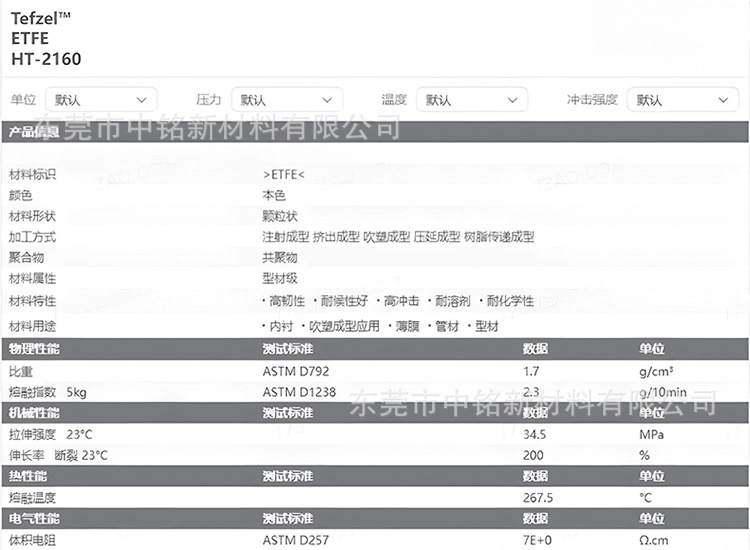Click the 高韧性 material characteristics row value
Image resolution: width=750 pixels, height=550 pixels.
[398, 301]
